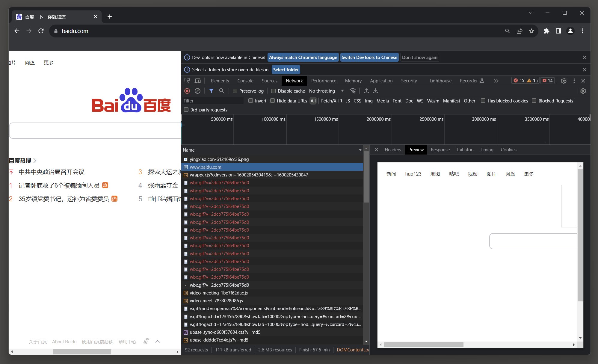Check Has blocked cookies

tap(483, 101)
